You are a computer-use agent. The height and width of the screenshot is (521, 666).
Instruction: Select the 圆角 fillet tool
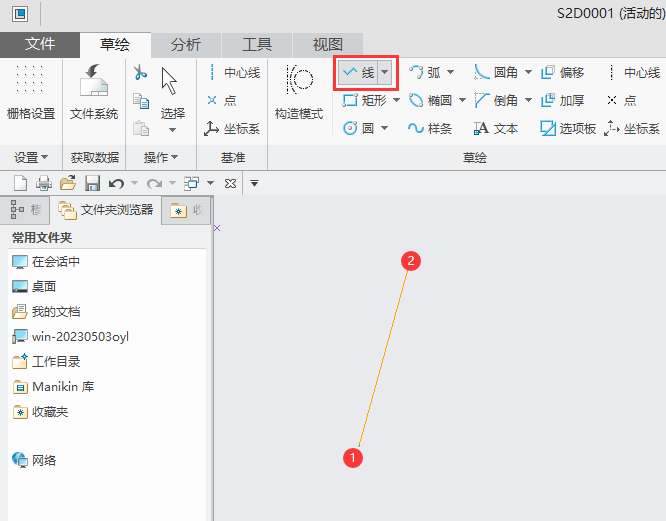(x=496, y=73)
